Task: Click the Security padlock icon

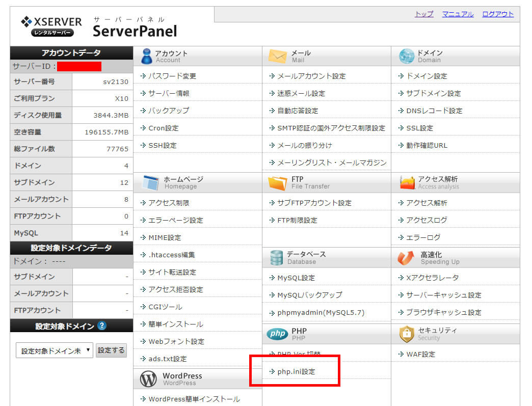Action: pos(407,334)
